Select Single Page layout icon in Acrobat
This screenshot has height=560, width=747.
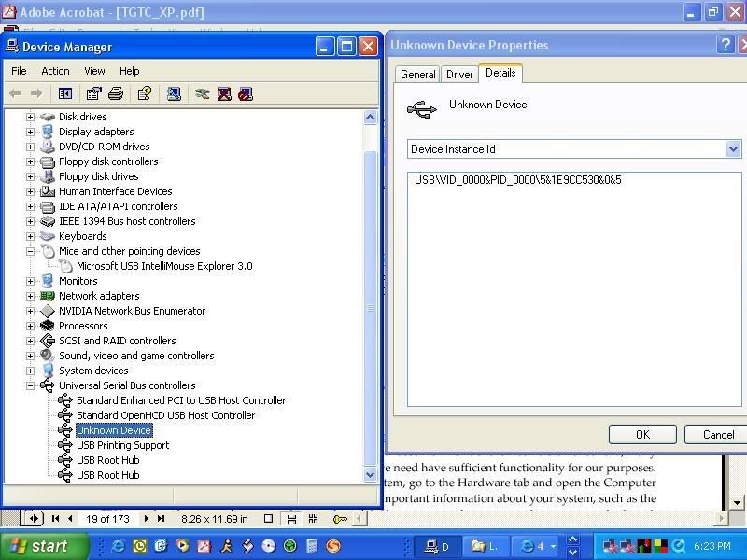tap(268, 519)
